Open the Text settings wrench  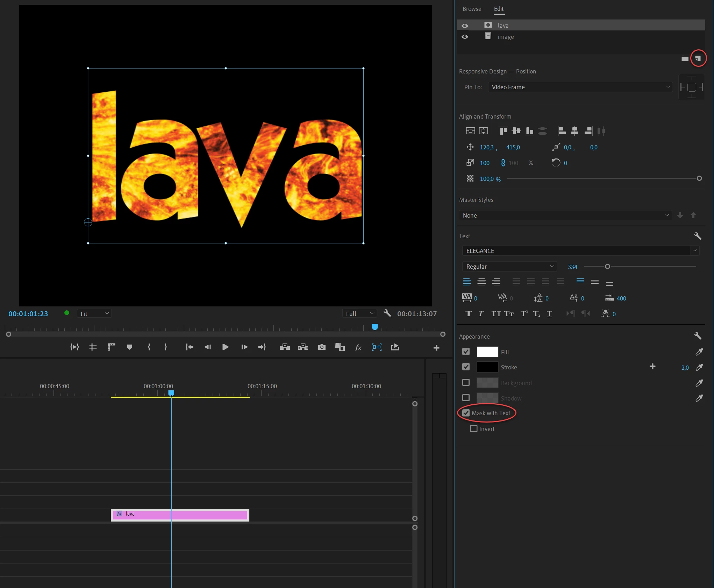(698, 236)
